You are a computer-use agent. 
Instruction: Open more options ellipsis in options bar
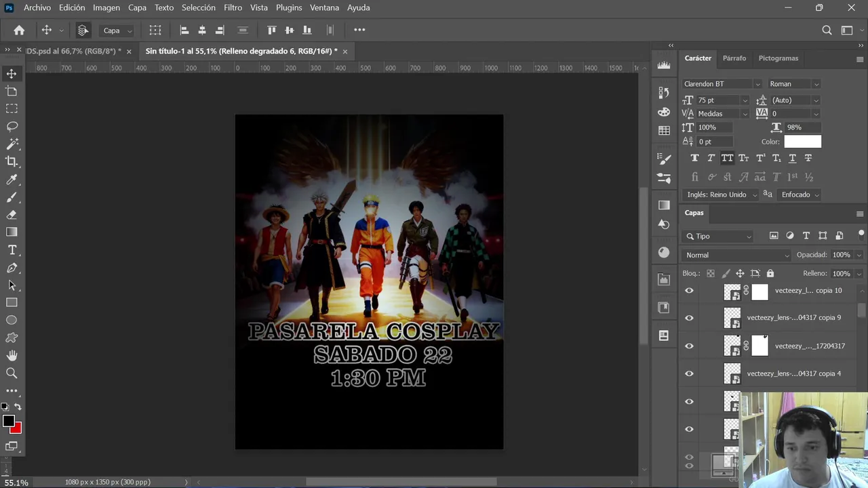coord(359,30)
